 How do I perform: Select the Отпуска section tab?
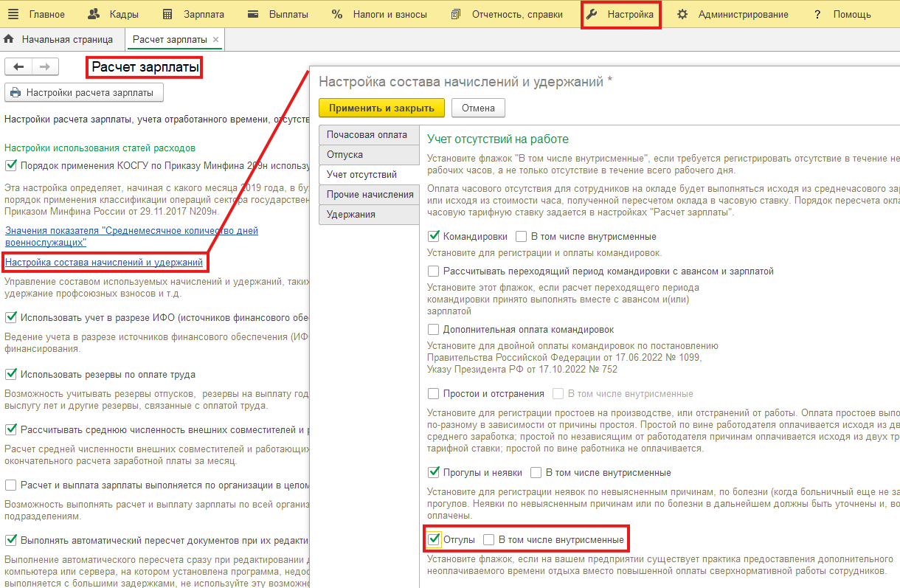tap(369, 155)
